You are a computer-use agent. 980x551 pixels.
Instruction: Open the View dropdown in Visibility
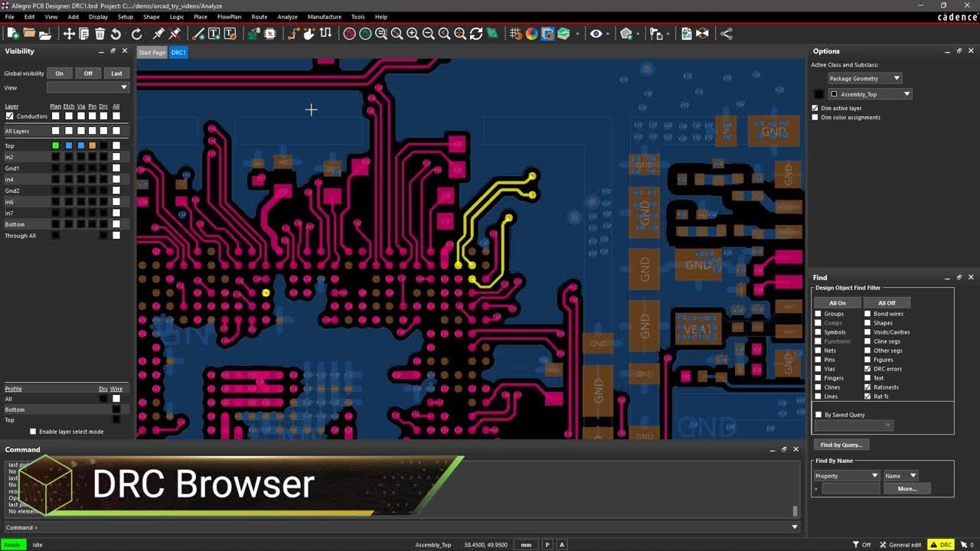[88, 87]
